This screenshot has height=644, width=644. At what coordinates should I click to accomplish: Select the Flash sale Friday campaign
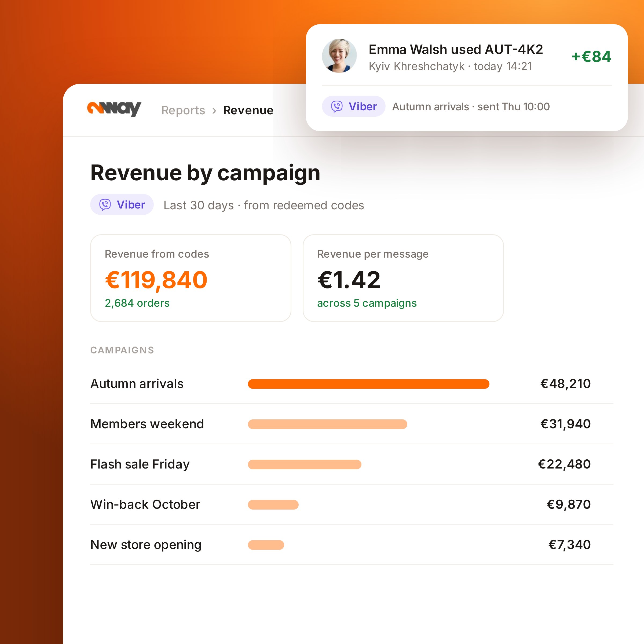pyautogui.click(x=352, y=464)
